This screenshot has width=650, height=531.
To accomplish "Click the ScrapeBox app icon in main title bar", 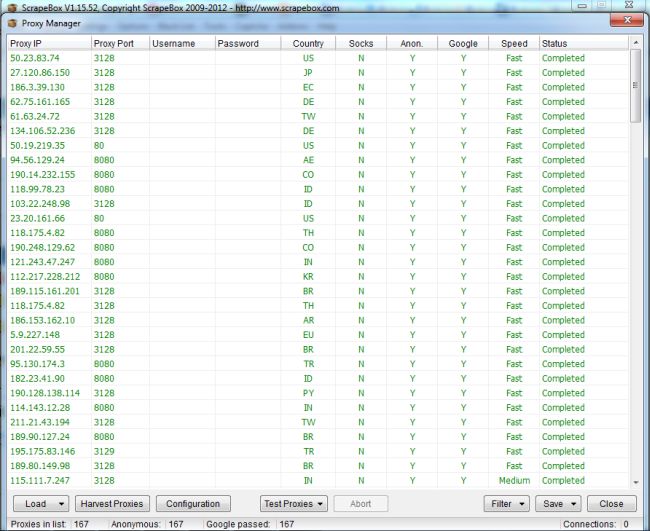I will (x=12, y=7).
